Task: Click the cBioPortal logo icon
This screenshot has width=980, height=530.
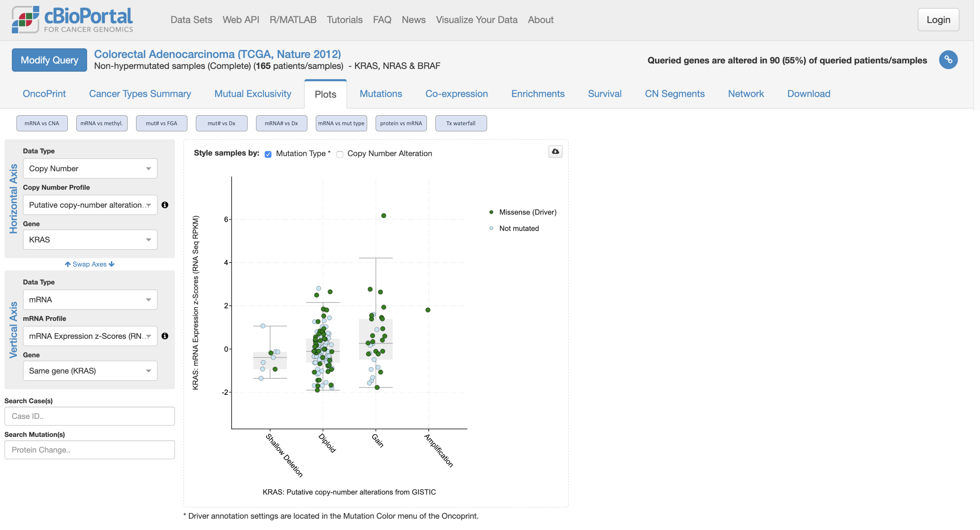Action: pyautogui.click(x=25, y=20)
